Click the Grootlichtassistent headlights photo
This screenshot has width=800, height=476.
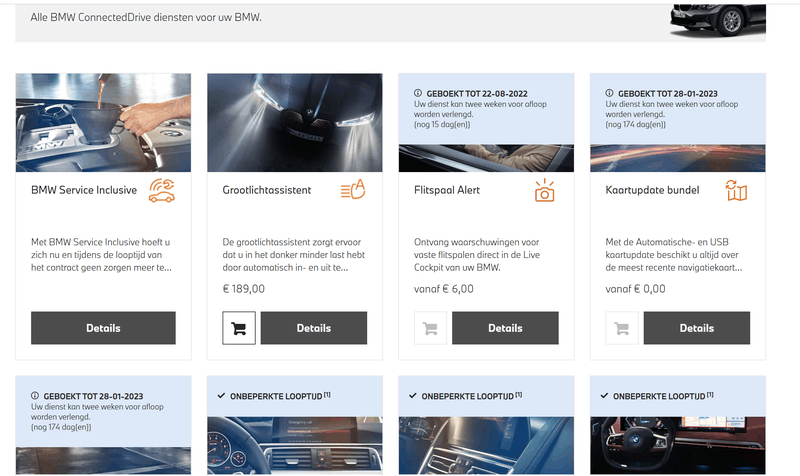tap(294, 122)
